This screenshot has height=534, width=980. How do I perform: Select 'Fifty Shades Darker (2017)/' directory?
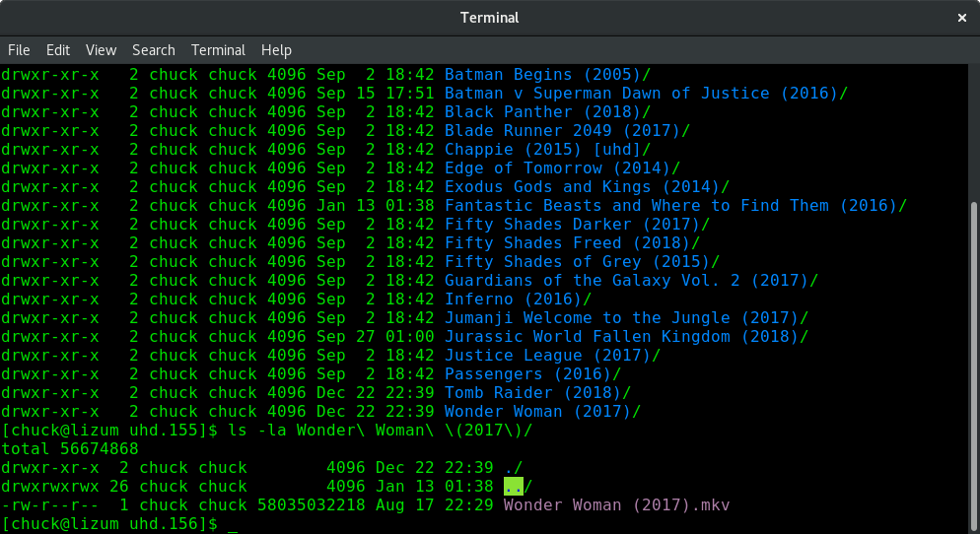pos(578,225)
